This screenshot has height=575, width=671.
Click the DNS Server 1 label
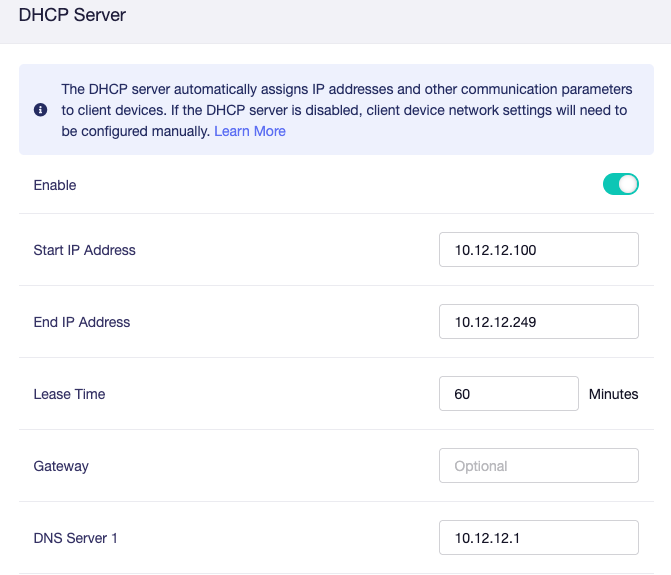coord(76,538)
